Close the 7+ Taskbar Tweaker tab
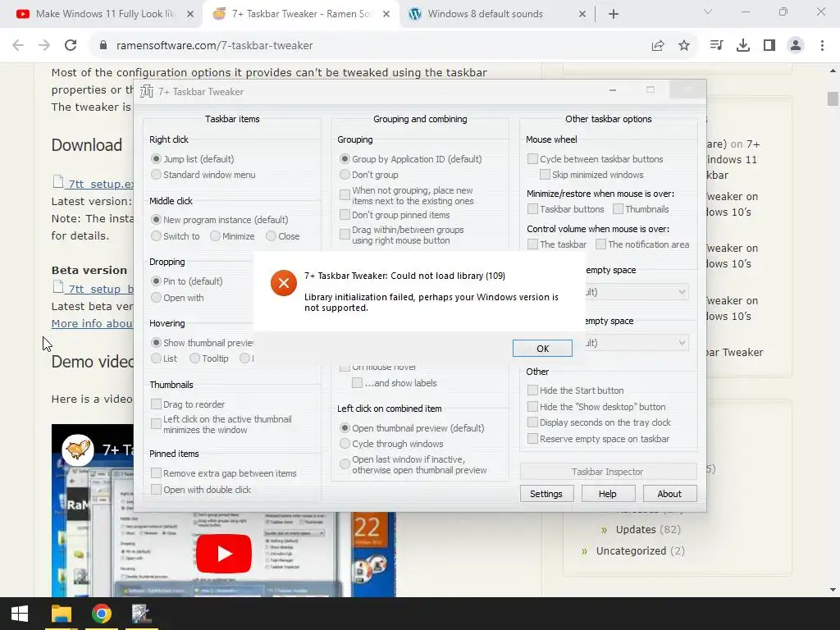This screenshot has height=630, width=840. [x=386, y=14]
